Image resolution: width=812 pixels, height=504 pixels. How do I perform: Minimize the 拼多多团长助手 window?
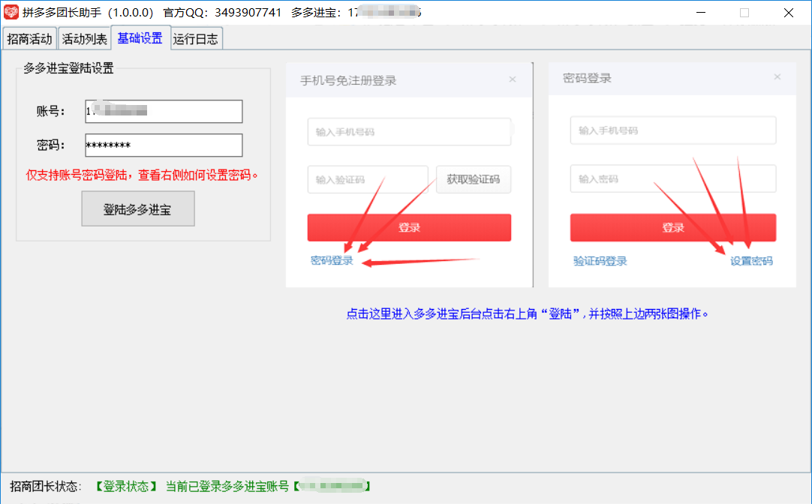(699, 13)
